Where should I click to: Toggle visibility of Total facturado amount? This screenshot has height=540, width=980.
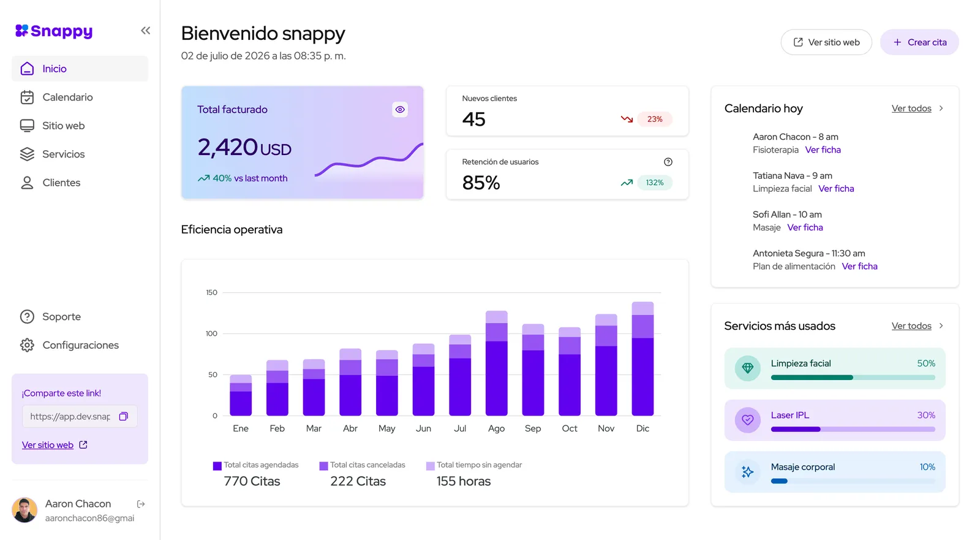tap(400, 110)
